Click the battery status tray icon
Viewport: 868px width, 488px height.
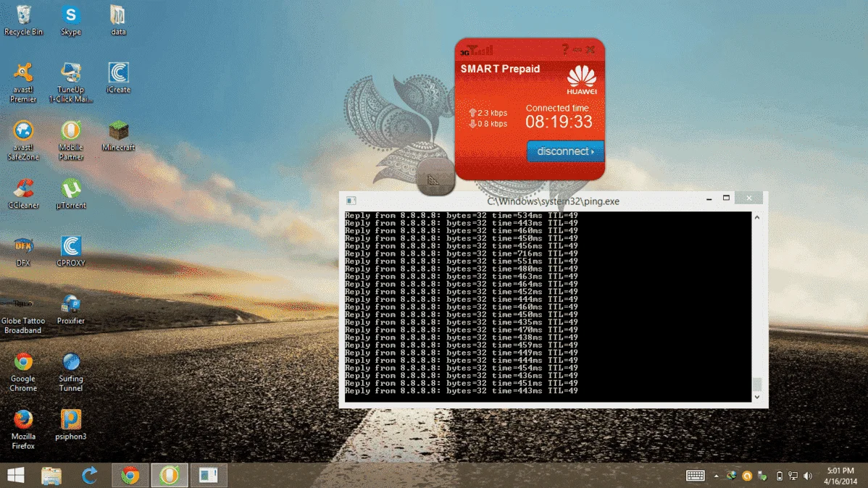click(x=780, y=476)
